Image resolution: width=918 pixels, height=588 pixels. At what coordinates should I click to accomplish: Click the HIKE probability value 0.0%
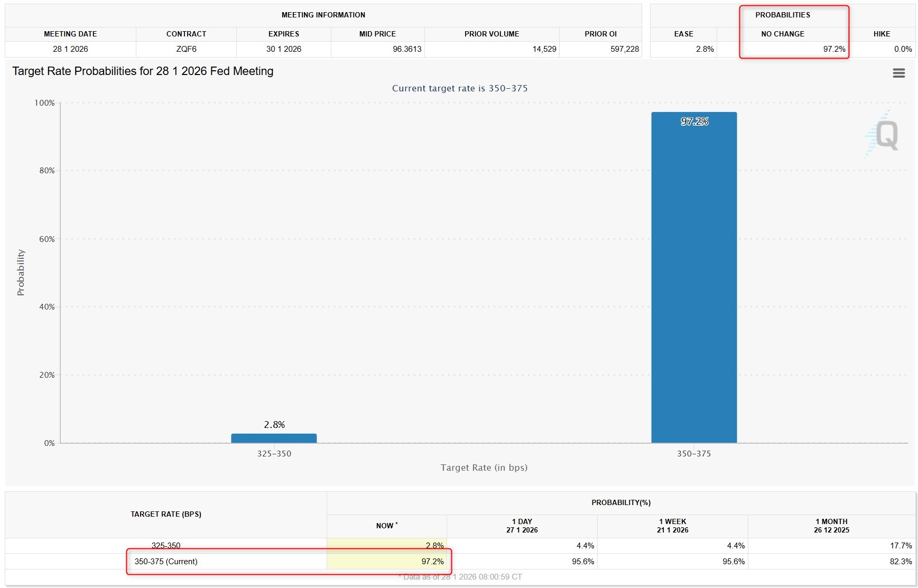click(903, 49)
